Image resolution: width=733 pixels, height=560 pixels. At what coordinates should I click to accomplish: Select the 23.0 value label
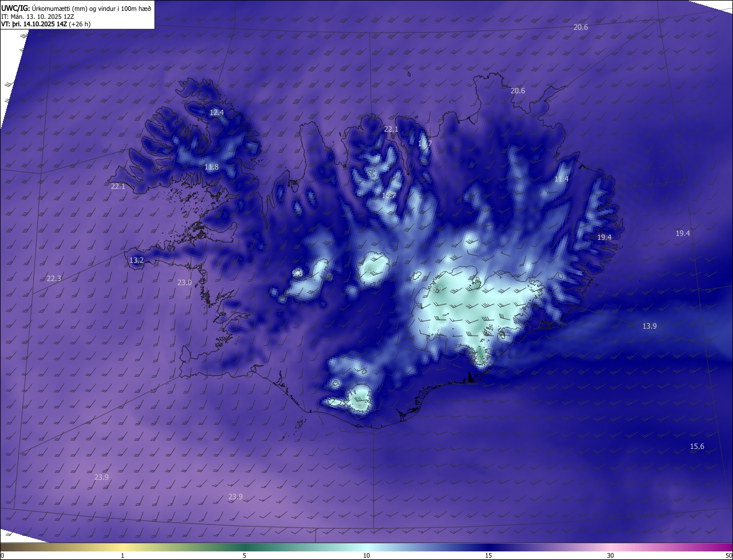click(184, 282)
